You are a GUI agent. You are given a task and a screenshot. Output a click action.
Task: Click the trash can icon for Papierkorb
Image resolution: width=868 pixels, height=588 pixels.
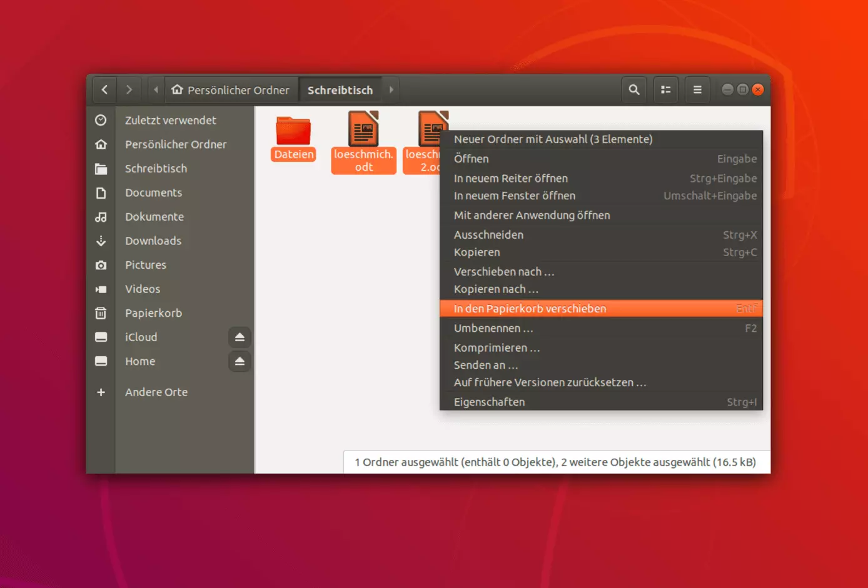[101, 313]
